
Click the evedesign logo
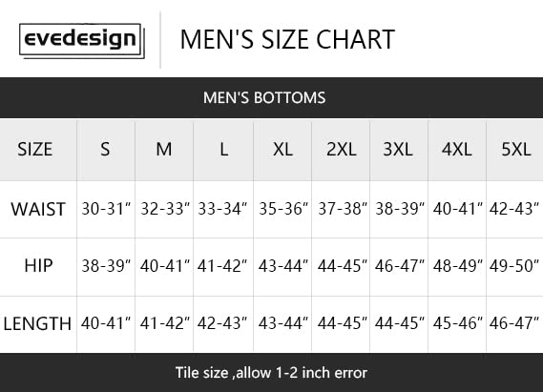[82, 41]
